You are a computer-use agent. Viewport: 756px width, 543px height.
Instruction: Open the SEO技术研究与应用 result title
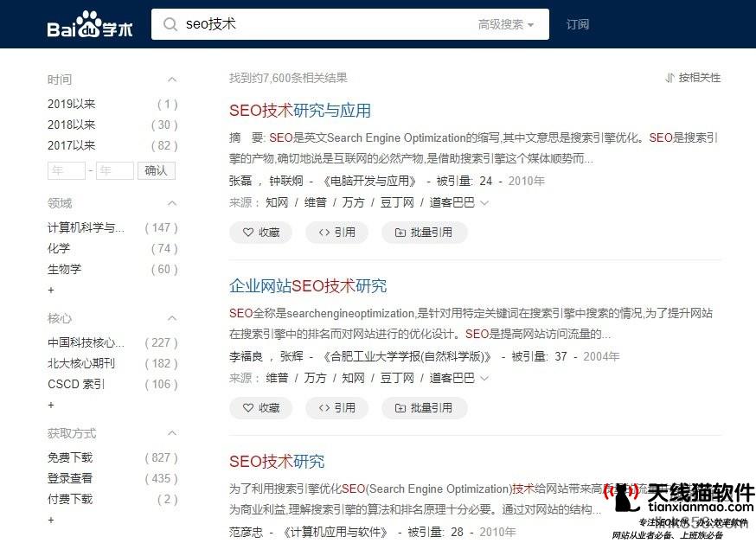click(300, 111)
